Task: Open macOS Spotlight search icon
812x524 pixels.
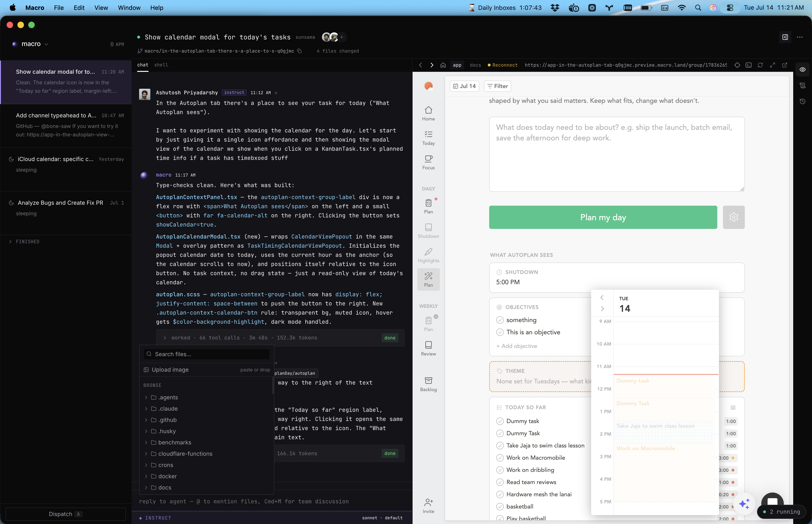Action: [698, 8]
